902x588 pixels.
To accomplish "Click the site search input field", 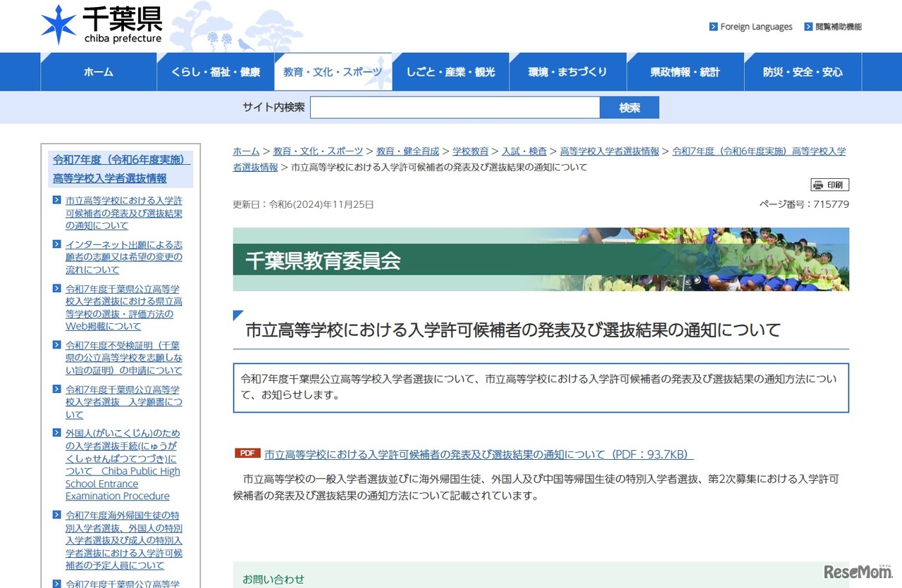I will point(455,107).
